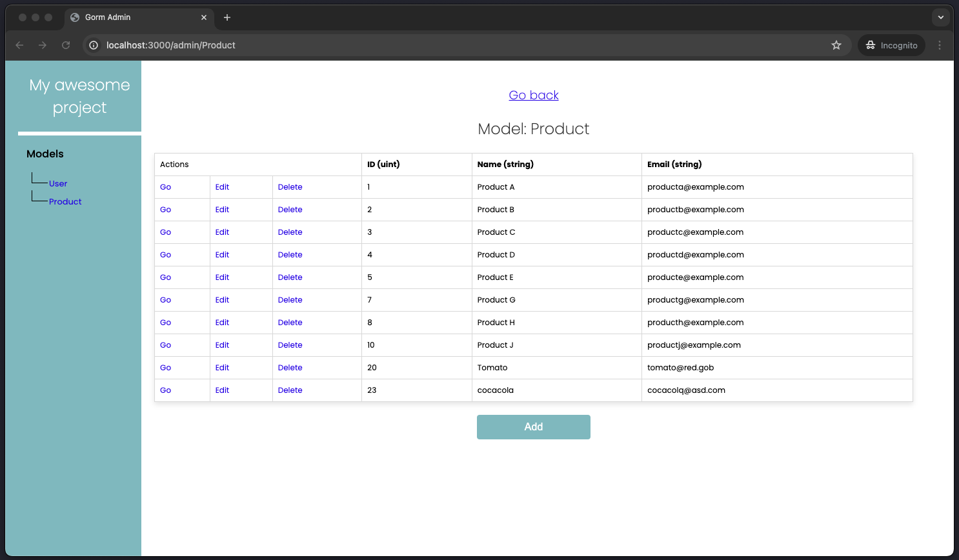
Task: Click Delete for Product D row
Action: click(x=290, y=255)
